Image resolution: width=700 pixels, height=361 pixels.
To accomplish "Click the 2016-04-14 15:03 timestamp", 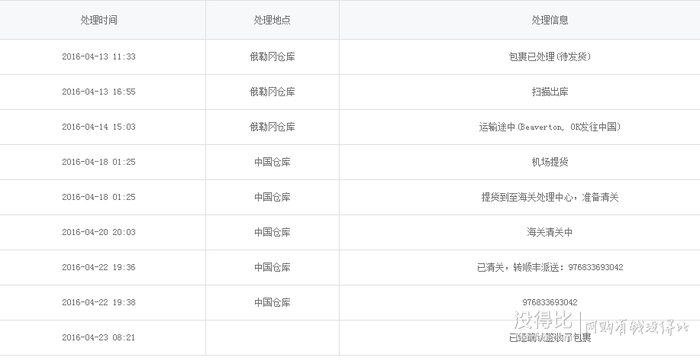I will pos(99,127).
